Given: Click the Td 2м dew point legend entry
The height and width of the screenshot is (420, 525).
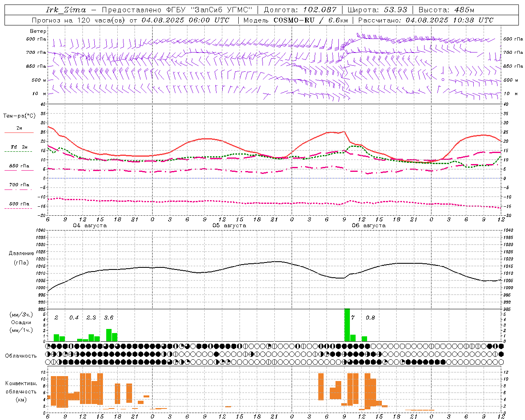Looking at the screenshot, I should tap(19, 147).
